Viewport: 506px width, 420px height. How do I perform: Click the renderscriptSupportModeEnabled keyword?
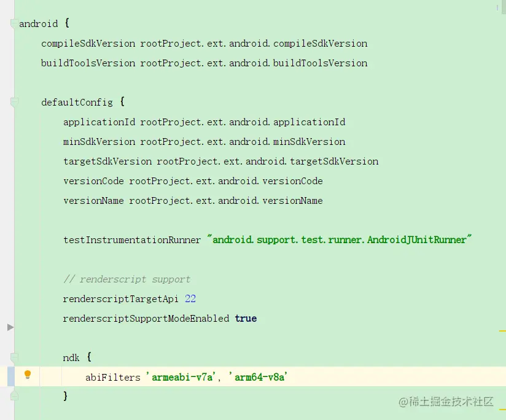(x=146, y=319)
